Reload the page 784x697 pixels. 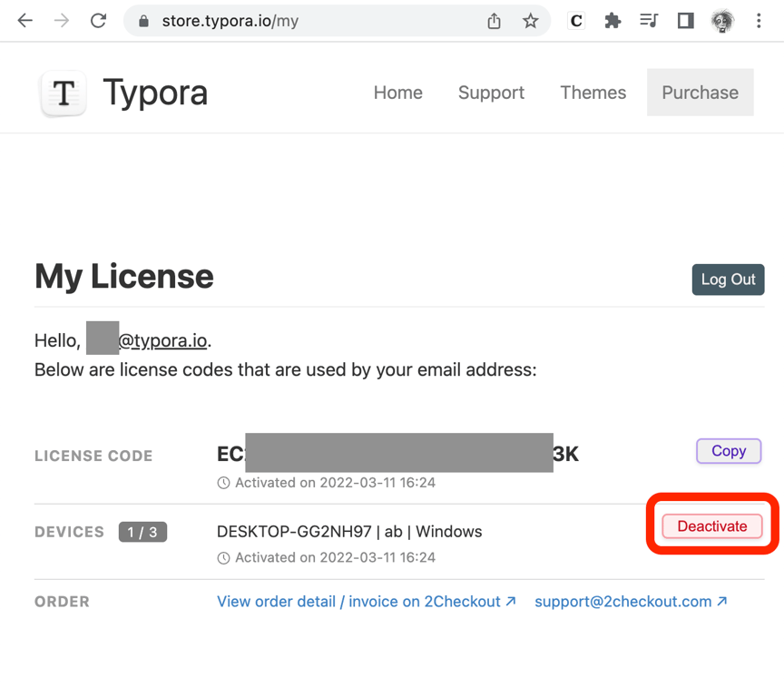coord(98,21)
